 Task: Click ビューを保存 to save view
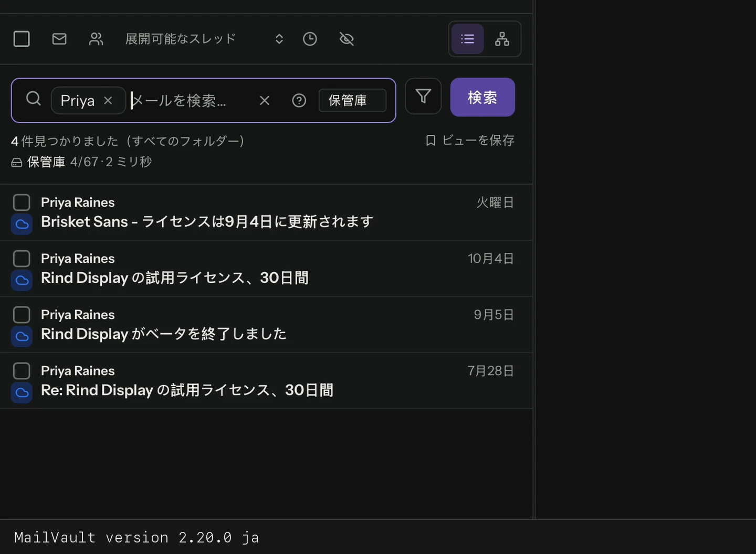[470, 140]
